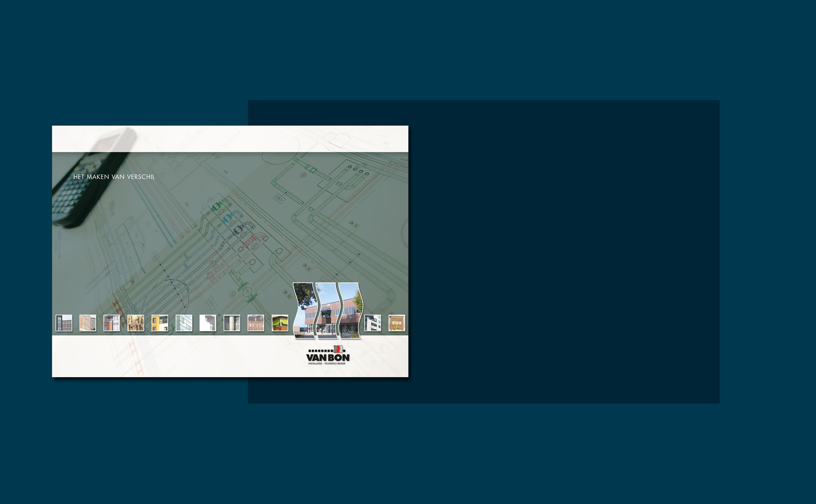Open the first building thumbnail

point(64,323)
